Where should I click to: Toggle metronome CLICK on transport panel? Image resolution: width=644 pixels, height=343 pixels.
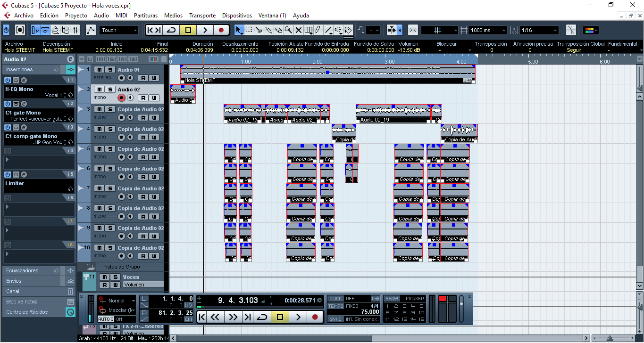[336, 299]
